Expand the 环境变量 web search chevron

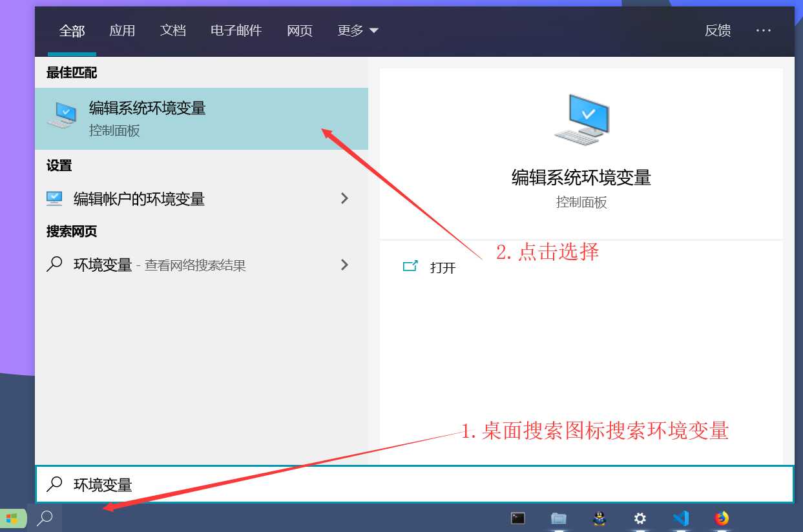pos(344,265)
